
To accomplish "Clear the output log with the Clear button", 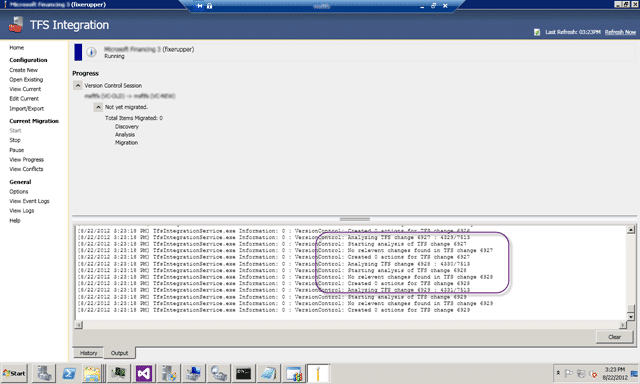I will tap(614, 337).
